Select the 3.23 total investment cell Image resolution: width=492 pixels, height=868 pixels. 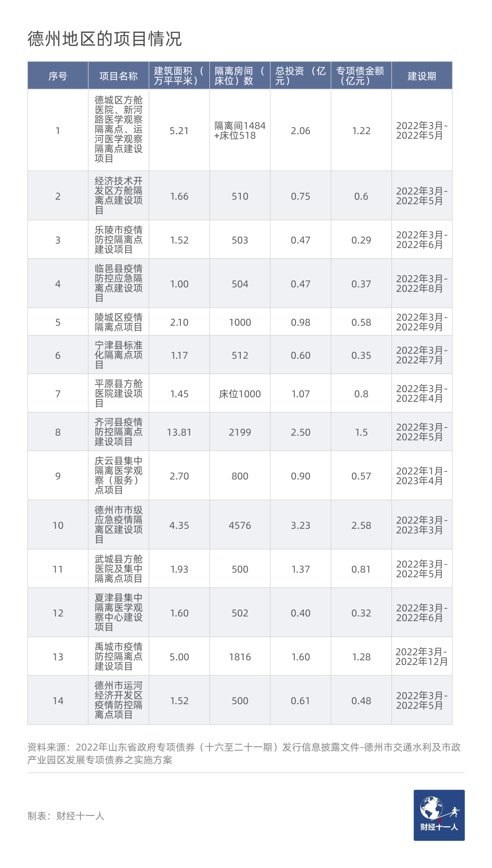click(x=300, y=526)
